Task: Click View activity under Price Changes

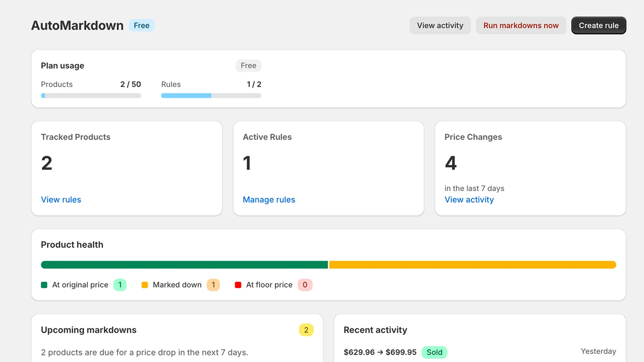Action: (469, 200)
